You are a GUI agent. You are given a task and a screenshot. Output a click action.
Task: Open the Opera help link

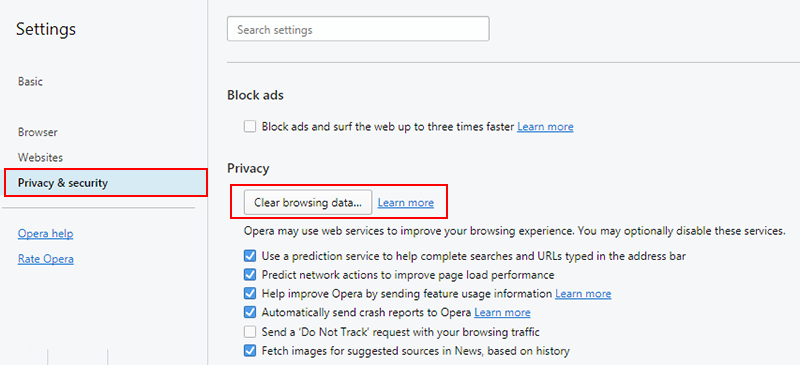click(45, 234)
